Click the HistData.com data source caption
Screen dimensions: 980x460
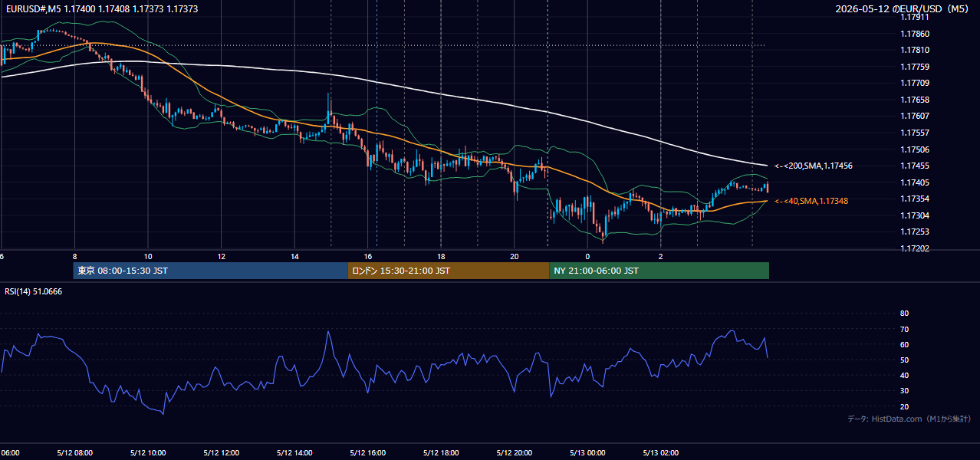coord(909,419)
